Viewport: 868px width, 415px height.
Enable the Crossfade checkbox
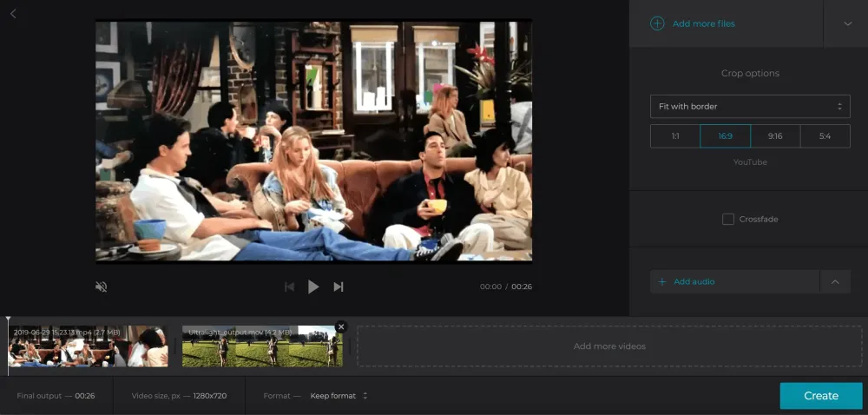[728, 220]
